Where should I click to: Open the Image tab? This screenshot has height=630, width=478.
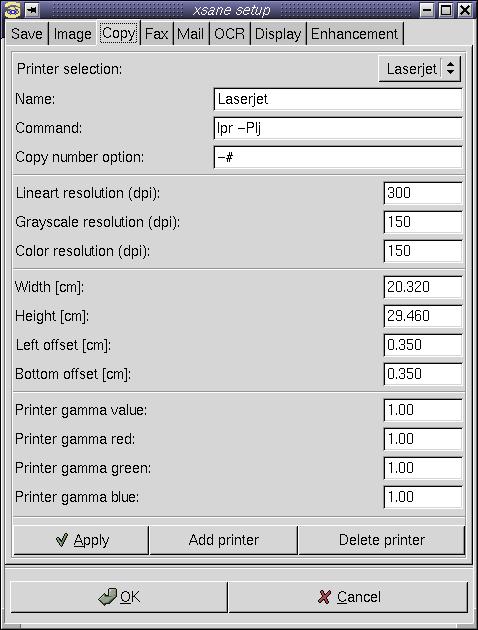(72, 34)
